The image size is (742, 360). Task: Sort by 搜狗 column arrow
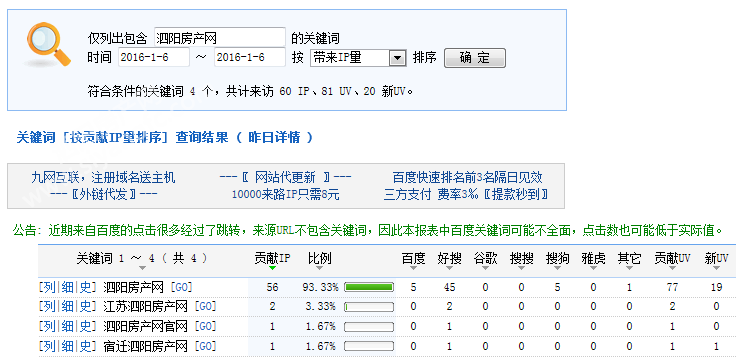coord(557,268)
